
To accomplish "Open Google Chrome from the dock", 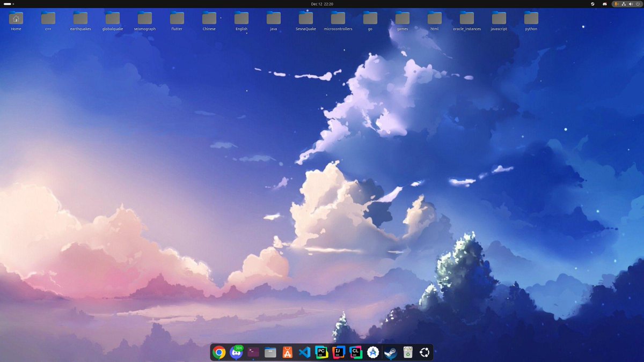I will pos(218,352).
